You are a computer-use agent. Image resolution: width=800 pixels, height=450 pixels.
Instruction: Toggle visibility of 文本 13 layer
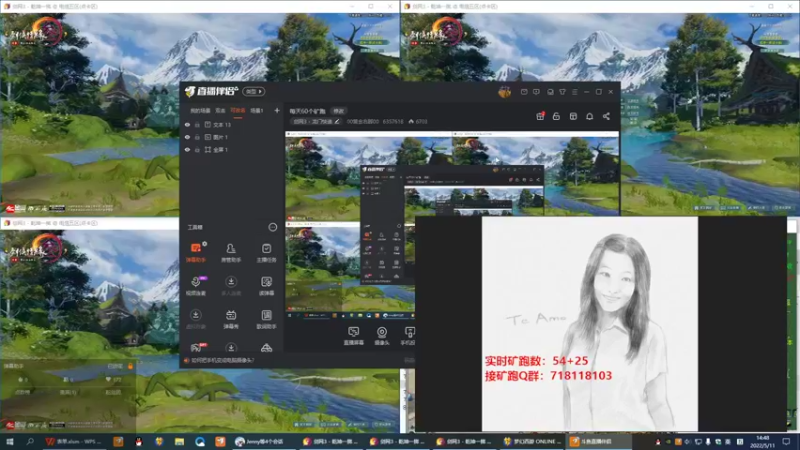187,124
